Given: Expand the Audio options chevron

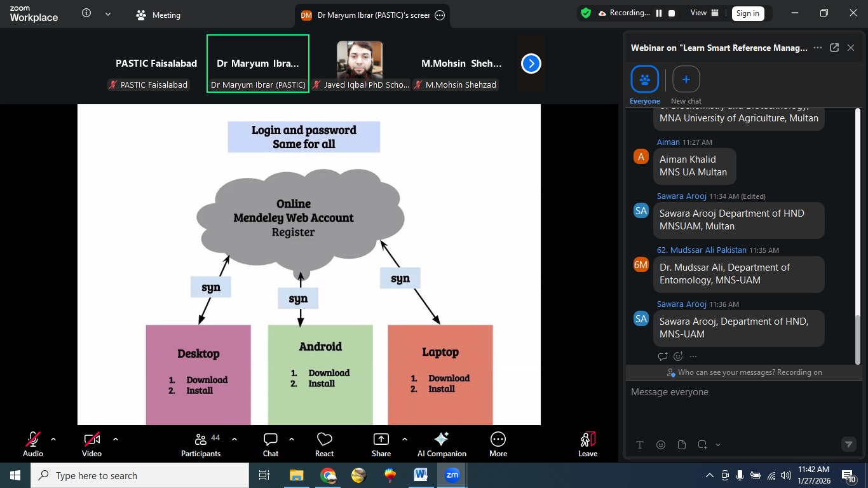Looking at the screenshot, I should [53, 438].
